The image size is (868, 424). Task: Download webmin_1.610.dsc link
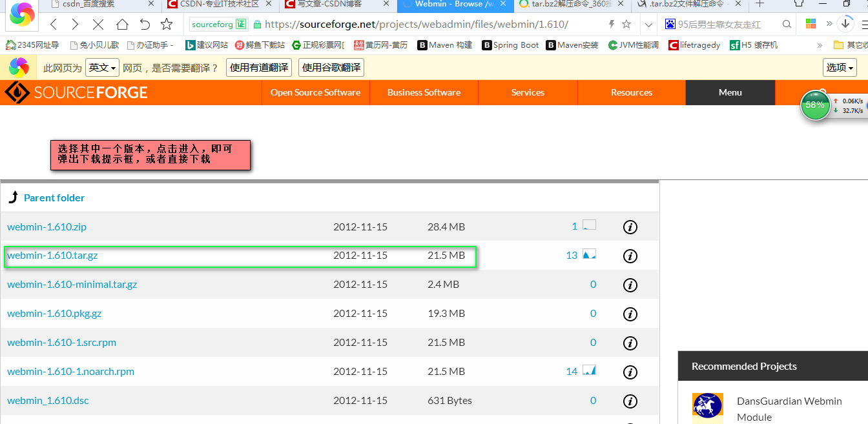(x=48, y=401)
